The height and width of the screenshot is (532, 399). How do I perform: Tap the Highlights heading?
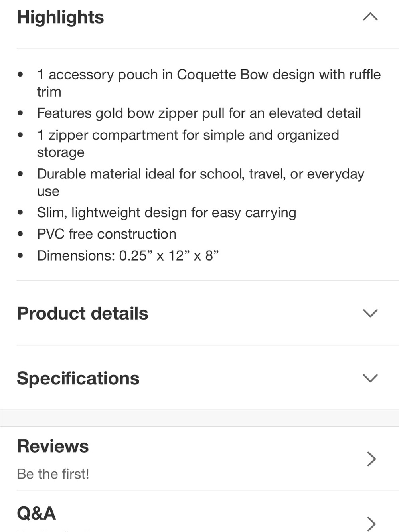(60, 18)
